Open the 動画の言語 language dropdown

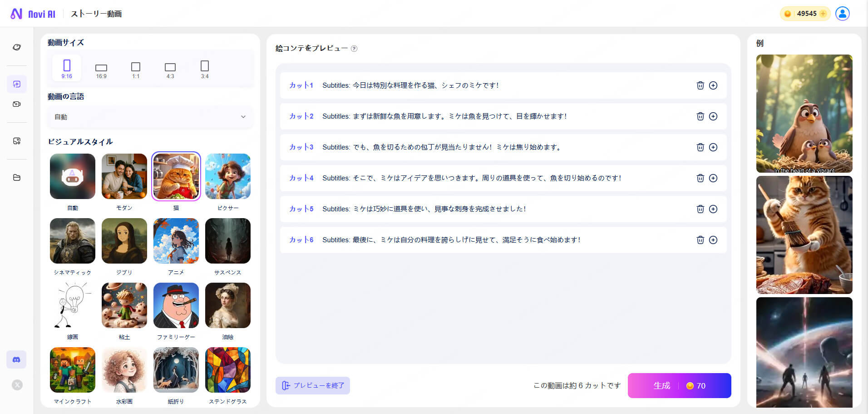[150, 117]
